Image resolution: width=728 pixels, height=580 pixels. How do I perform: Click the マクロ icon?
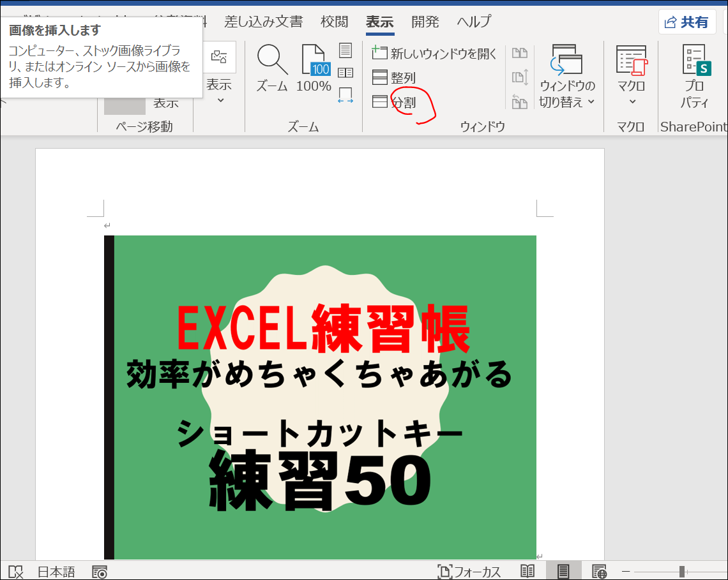(631, 61)
